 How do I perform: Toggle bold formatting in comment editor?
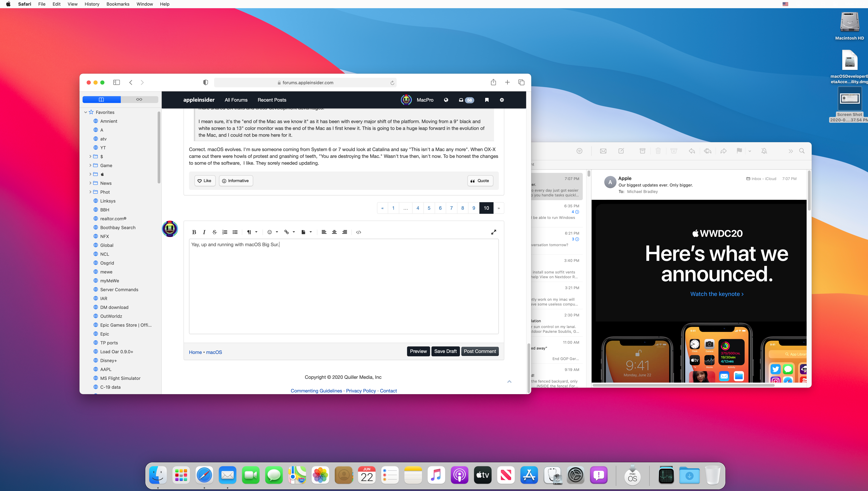pyautogui.click(x=194, y=232)
